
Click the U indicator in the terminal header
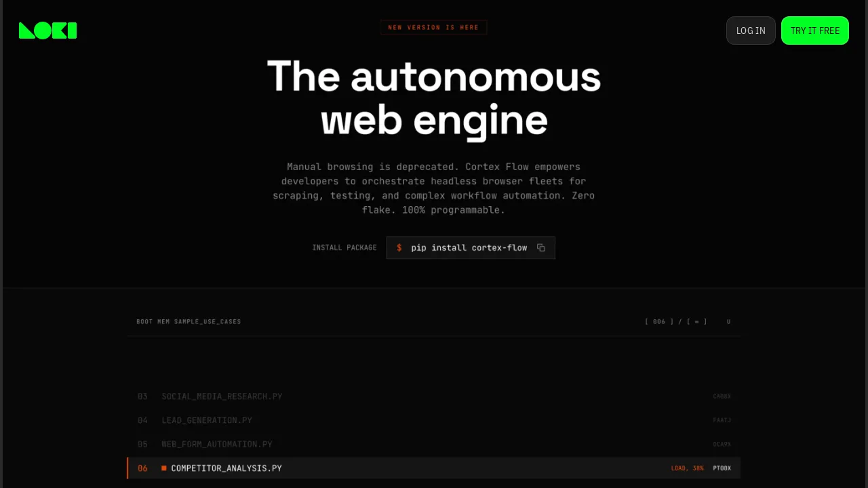pyautogui.click(x=729, y=322)
